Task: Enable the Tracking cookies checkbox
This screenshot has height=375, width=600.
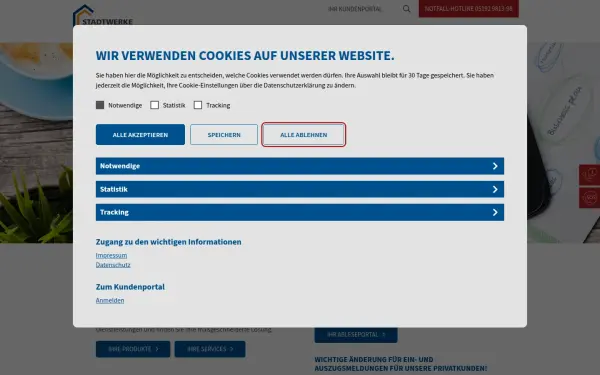Action: pyautogui.click(x=198, y=105)
